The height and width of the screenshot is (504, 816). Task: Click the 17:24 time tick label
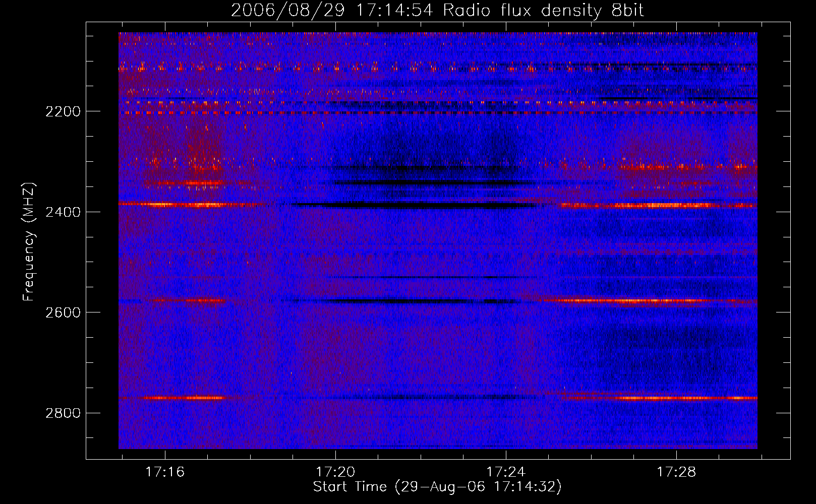pos(506,472)
